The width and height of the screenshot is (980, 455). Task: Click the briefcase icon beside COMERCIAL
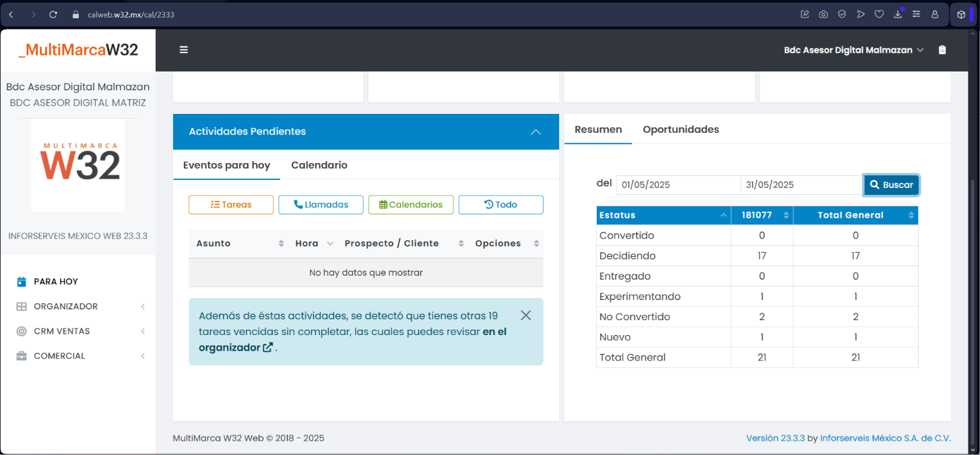[x=22, y=356]
